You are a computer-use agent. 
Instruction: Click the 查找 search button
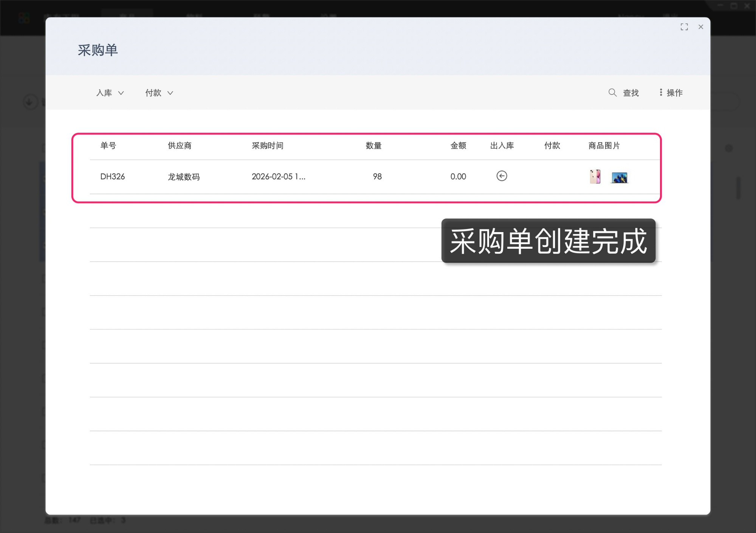tap(630, 93)
